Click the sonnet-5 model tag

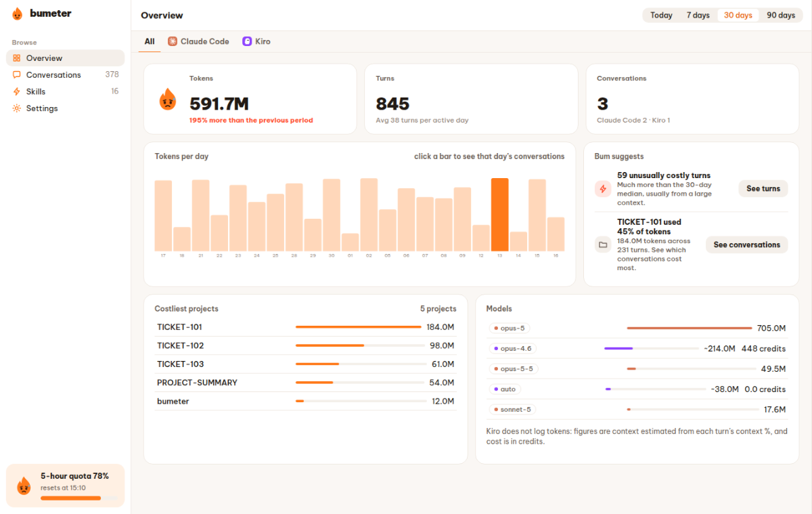[x=512, y=410]
